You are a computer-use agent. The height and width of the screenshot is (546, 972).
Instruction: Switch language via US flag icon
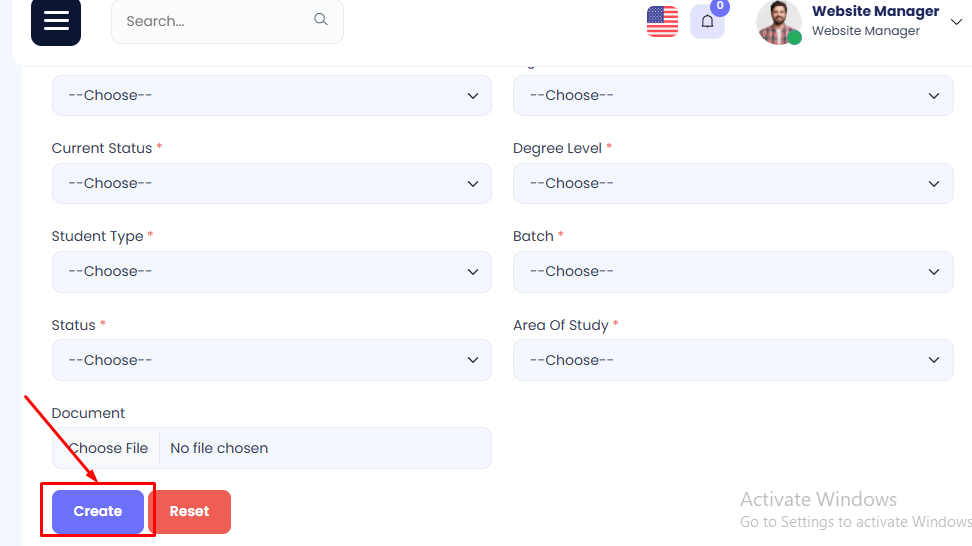(662, 21)
